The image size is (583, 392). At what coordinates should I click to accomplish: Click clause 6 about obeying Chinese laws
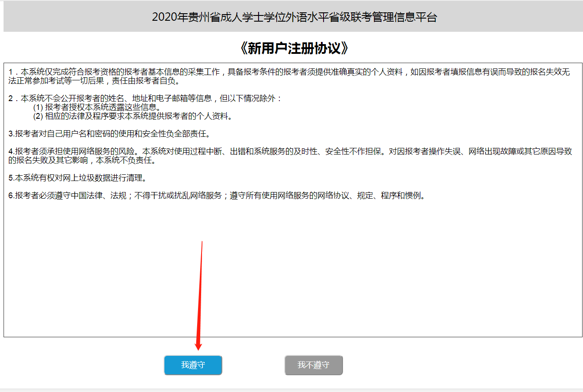coord(217,196)
